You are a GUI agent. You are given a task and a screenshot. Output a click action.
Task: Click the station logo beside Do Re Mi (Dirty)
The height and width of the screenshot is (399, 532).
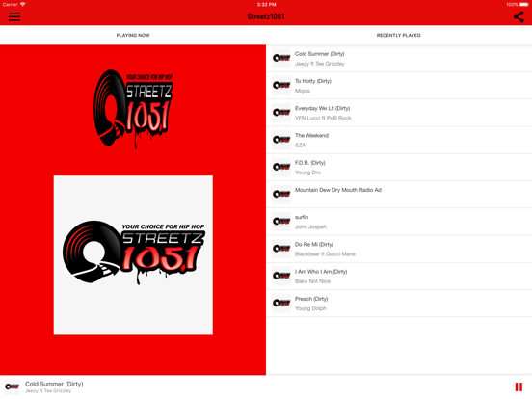tap(281, 249)
